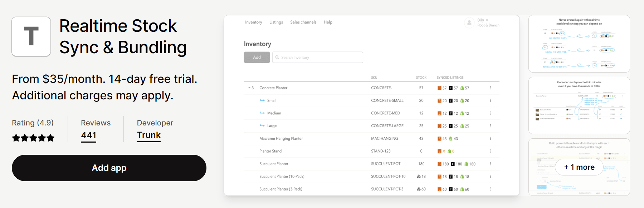Click the Macrame Hanging Planter name
The width and height of the screenshot is (644, 208).
click(281, 139)
